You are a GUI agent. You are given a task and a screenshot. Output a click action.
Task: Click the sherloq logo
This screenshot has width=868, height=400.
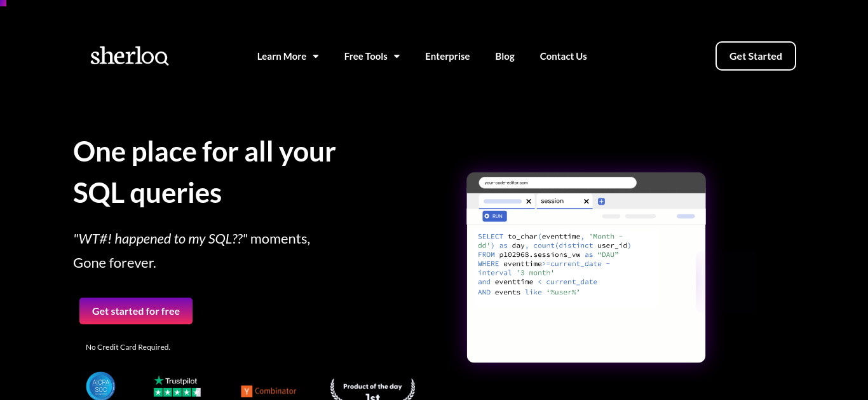130,56
